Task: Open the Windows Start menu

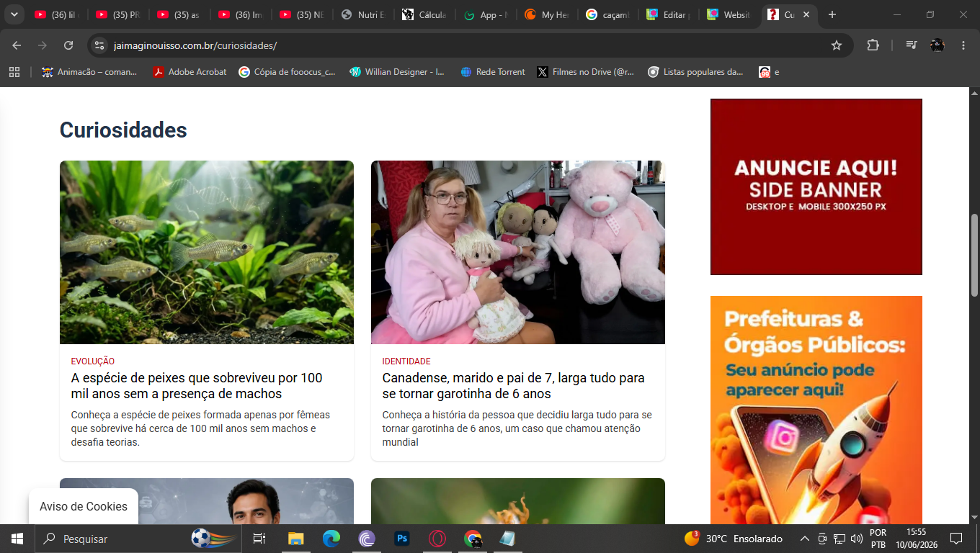Action: tap(17, 539)
